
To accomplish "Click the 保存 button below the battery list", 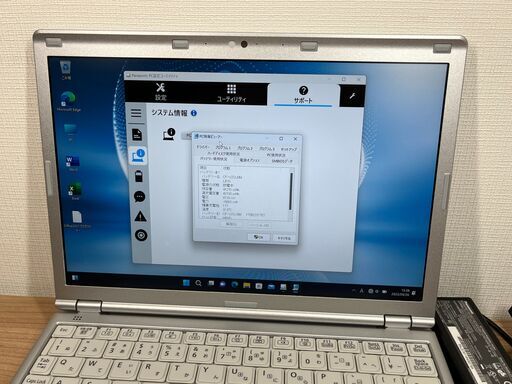I will tap(231, 224).
